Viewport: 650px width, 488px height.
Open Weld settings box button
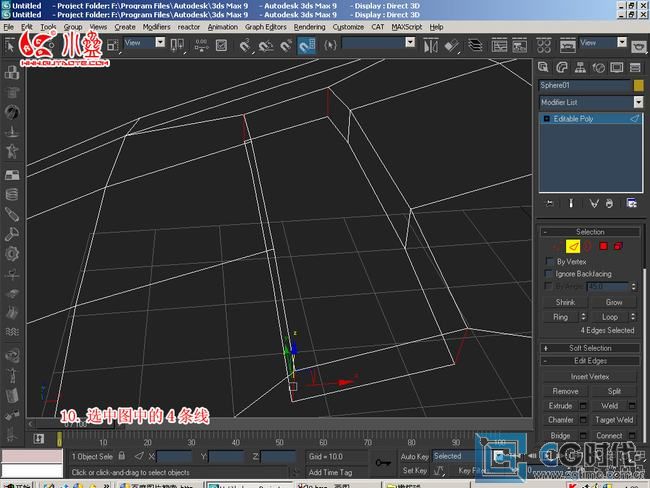(632, 405)
